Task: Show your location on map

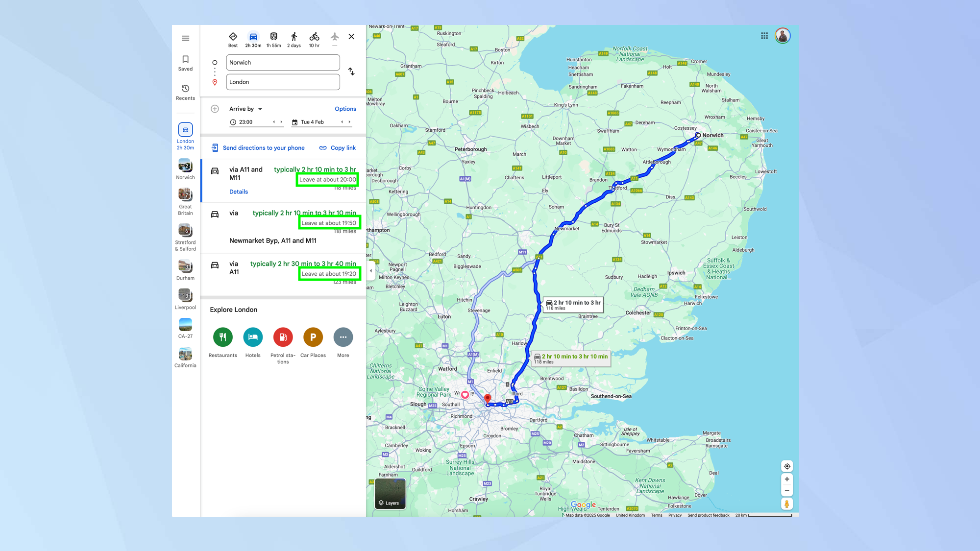Action: [787, 466]
